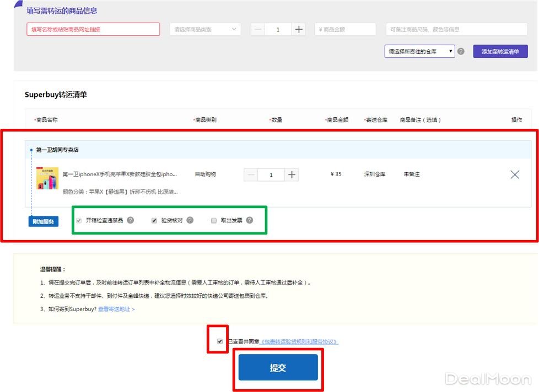Open the 请选择所寄往的仓库 dropdown
Screen dimensions: 539x392
(420, 51)
